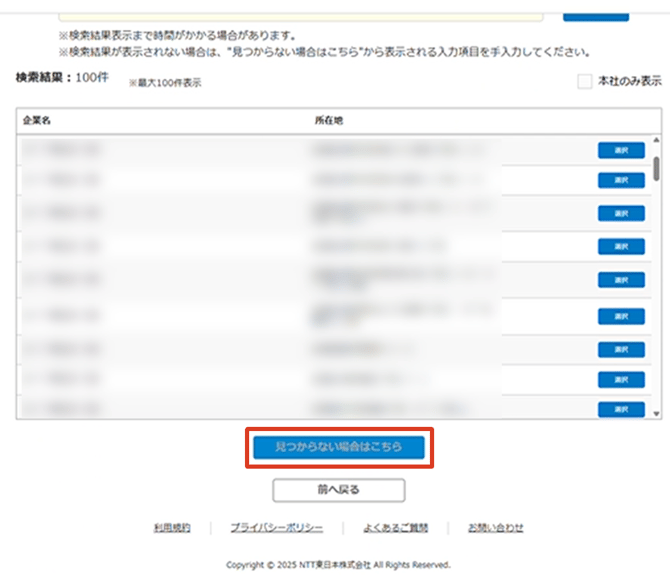Click the results list scrollbar thumb
The height and width of the screenshot is (581, 670).
point(656,166)
